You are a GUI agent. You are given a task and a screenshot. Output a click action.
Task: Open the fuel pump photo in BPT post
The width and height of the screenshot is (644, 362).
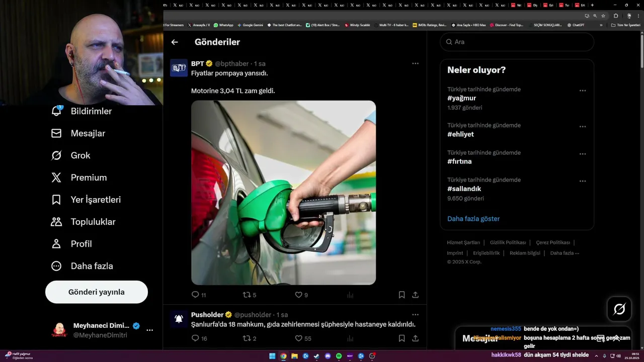click(x=283, y=193)
